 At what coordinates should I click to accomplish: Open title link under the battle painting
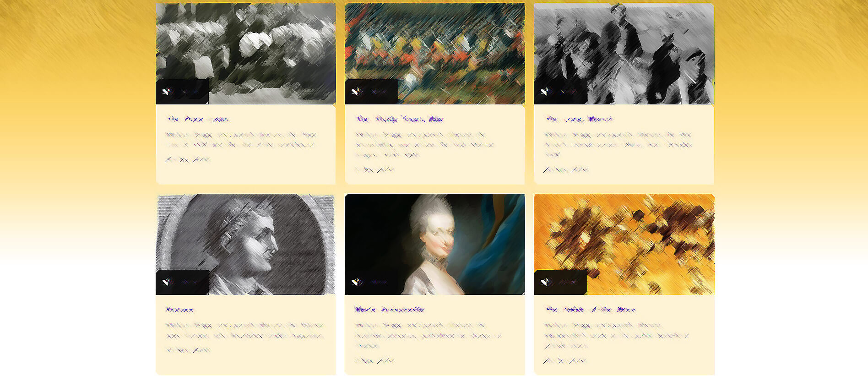pos(399,119)
